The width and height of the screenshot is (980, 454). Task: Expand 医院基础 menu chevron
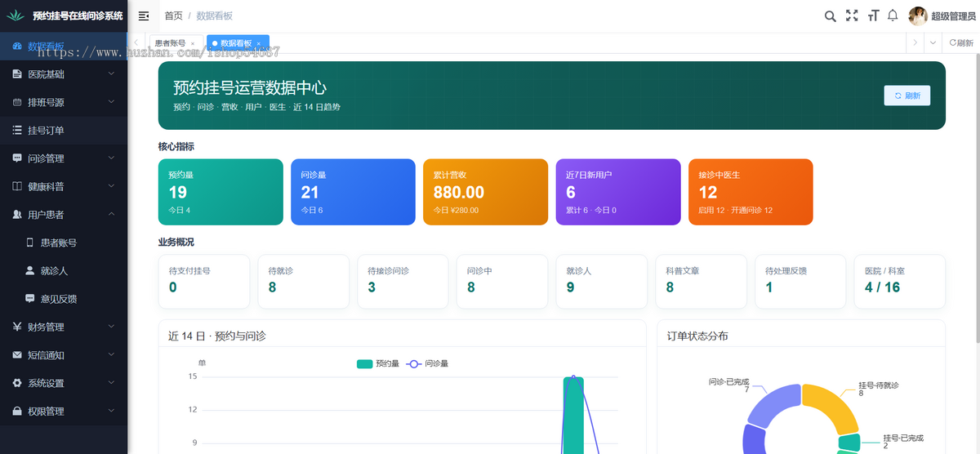point(112,74)
